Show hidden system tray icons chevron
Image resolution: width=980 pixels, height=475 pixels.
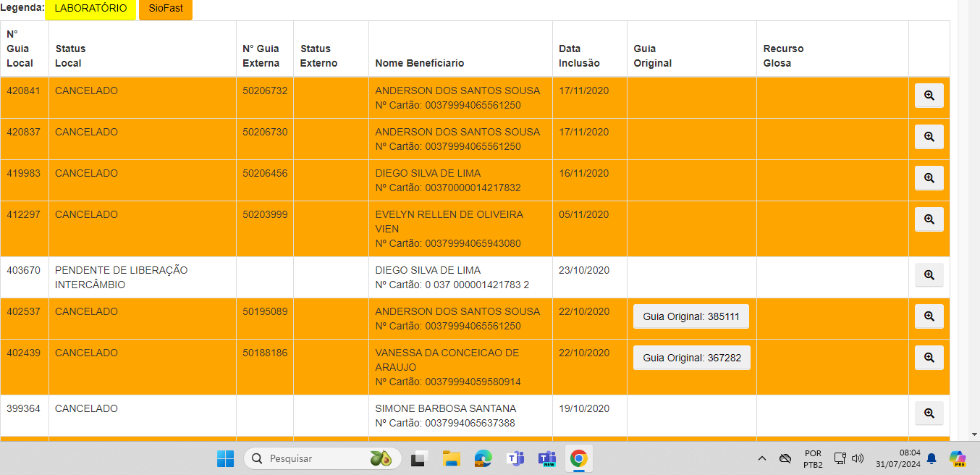(x=761, y=458)
